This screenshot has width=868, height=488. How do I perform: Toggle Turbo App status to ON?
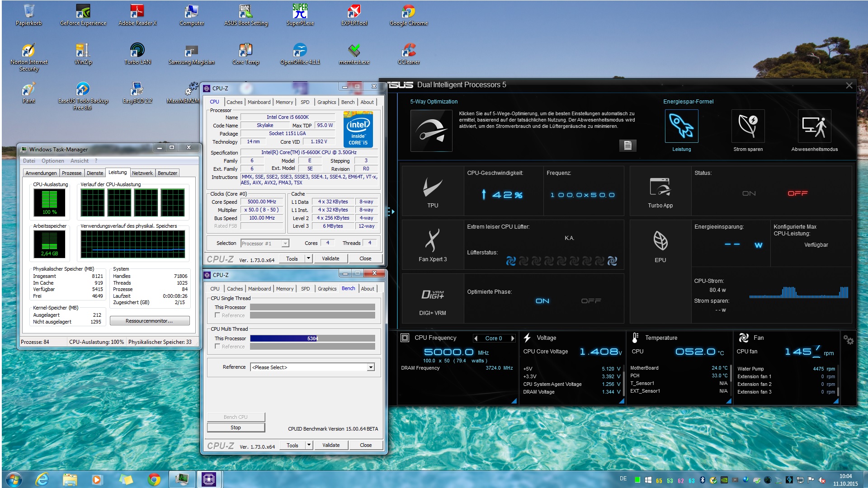pyautogui.click(x=749, y=193)
